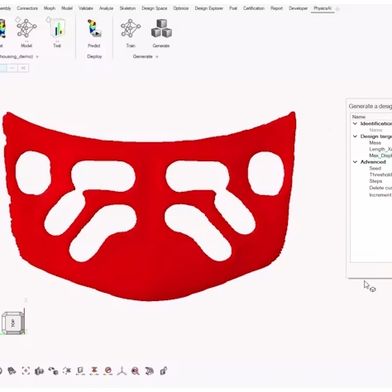Click the cube-group icon left of the arrows icon

pyautogui.click(x=39, y=371)
